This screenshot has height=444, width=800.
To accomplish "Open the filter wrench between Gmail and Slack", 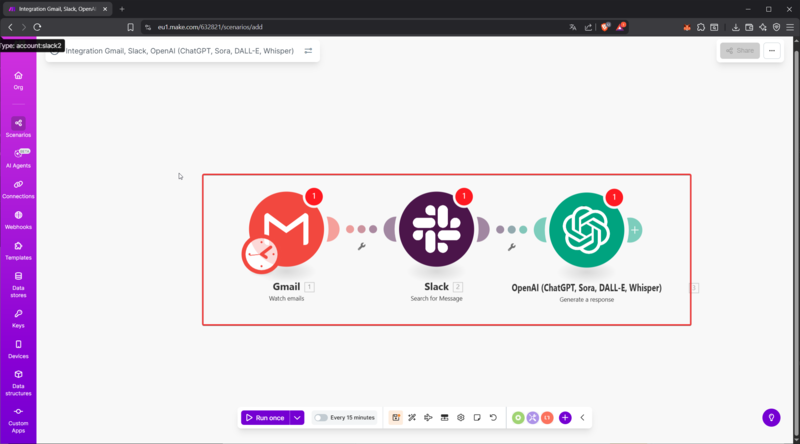I will pyautogui.click(x=361, y=246).
